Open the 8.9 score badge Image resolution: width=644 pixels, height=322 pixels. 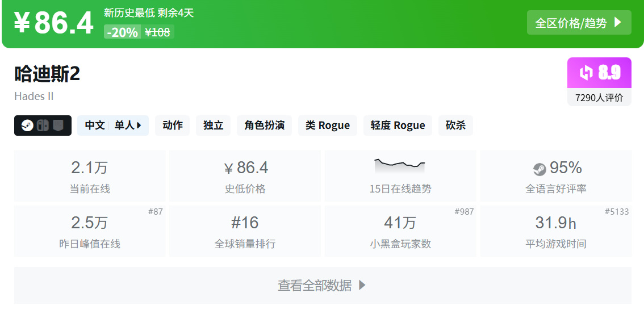tap(599, 73)
